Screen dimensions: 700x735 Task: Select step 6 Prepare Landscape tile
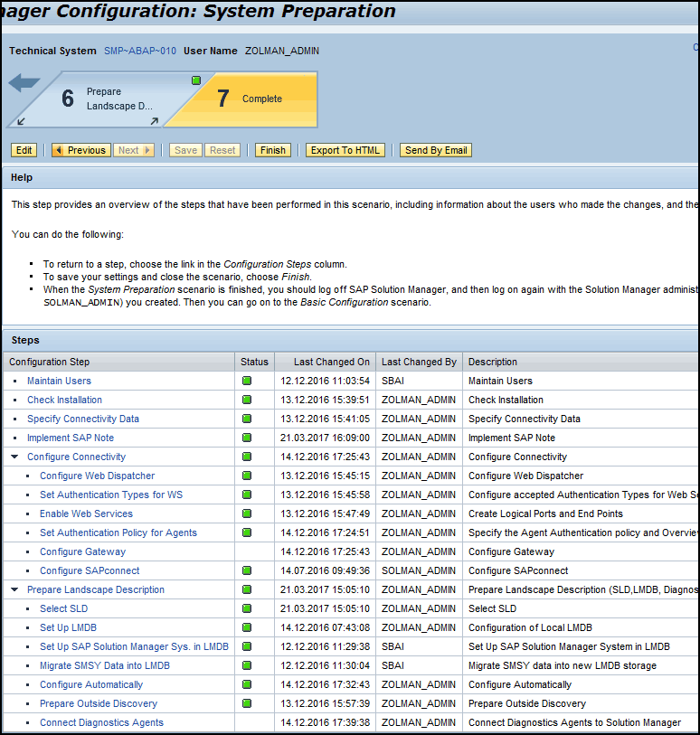coord(99,99)
